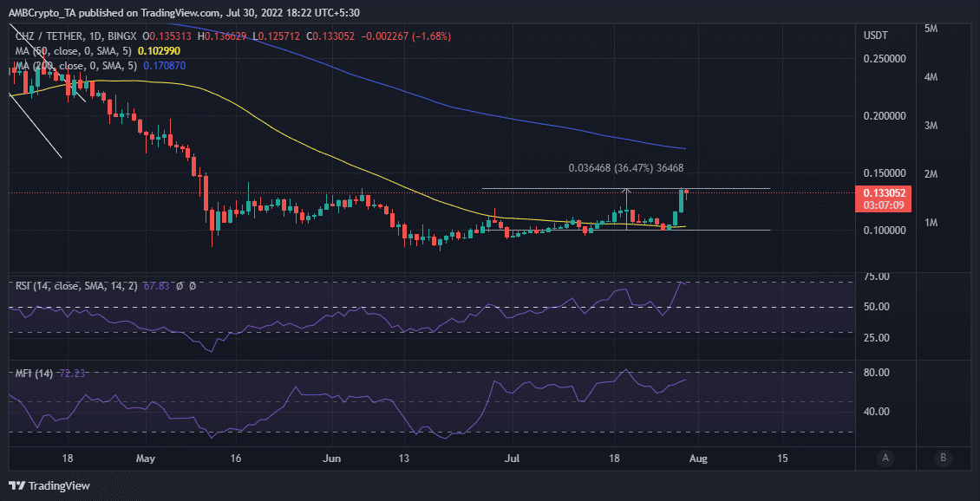Toggle the B scale button
Image resolution: width=980 pixels, height=501 pixels.
(942, 458)
